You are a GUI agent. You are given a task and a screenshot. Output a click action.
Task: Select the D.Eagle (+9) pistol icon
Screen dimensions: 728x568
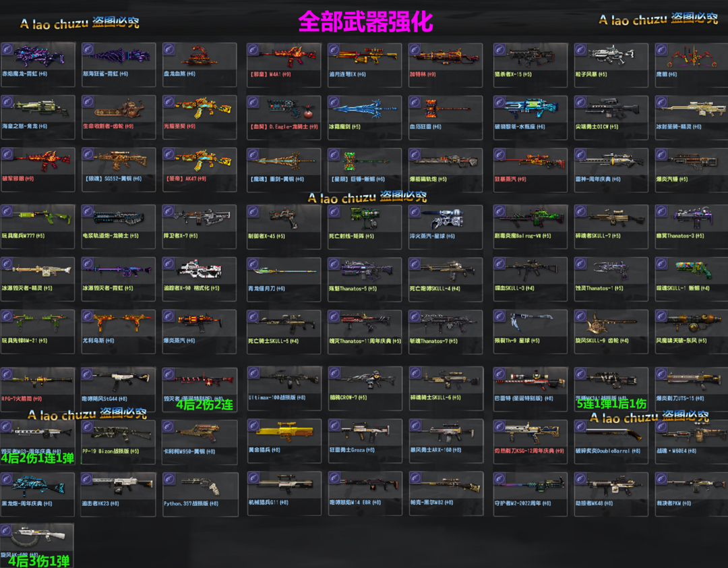coord(290,108)
